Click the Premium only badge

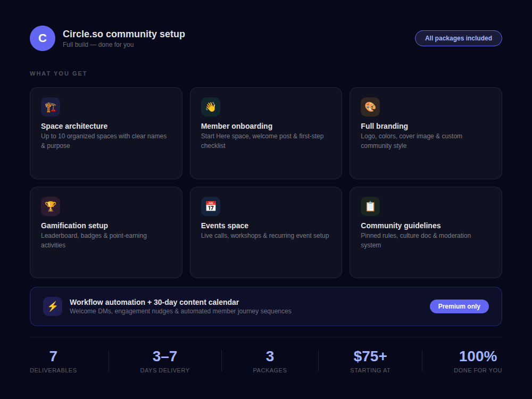pyautogui.click(x=459, y=306)
